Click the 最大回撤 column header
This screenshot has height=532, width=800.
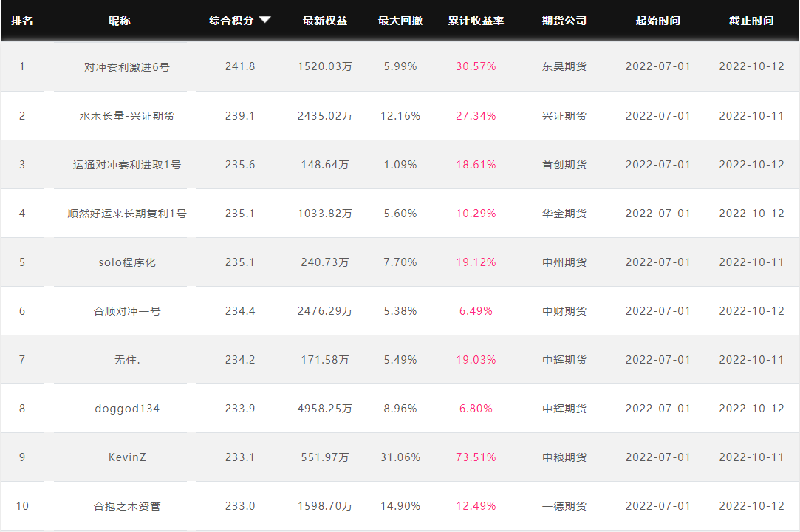400,21
